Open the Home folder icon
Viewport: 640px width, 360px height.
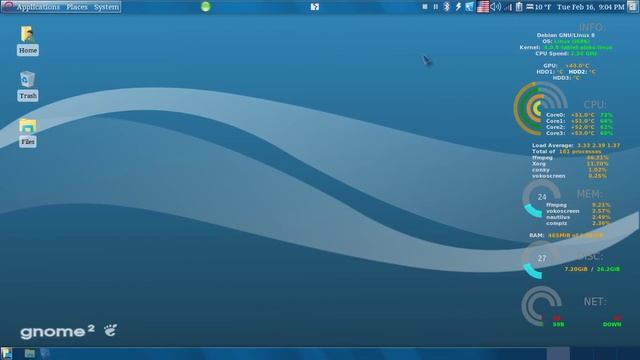(x=28, y=40)
